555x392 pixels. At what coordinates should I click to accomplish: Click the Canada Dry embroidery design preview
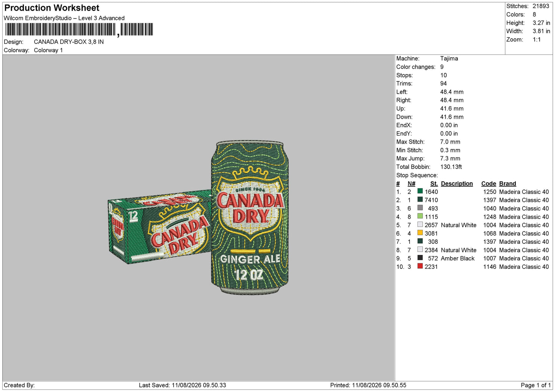point(198,218)
